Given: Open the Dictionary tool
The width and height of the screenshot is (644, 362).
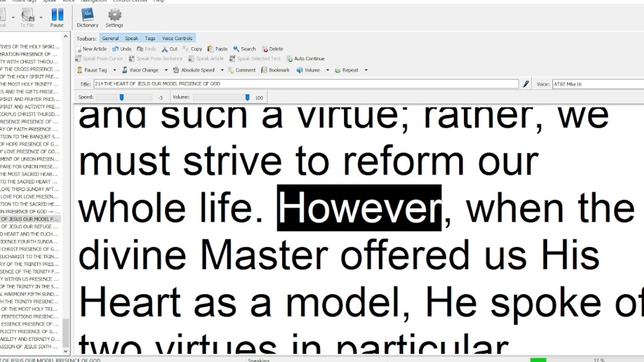Looking at the screenshot, I should pos(88,18).
